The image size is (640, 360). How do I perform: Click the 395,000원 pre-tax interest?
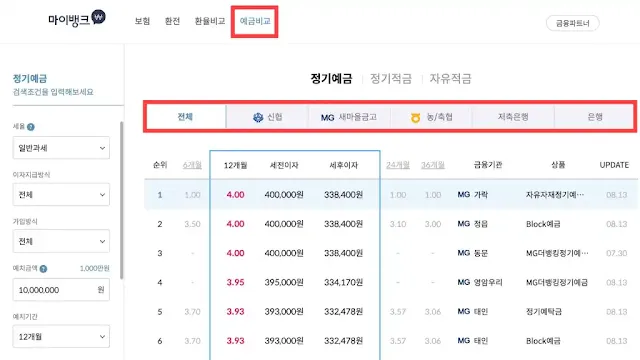coord(284,282)
